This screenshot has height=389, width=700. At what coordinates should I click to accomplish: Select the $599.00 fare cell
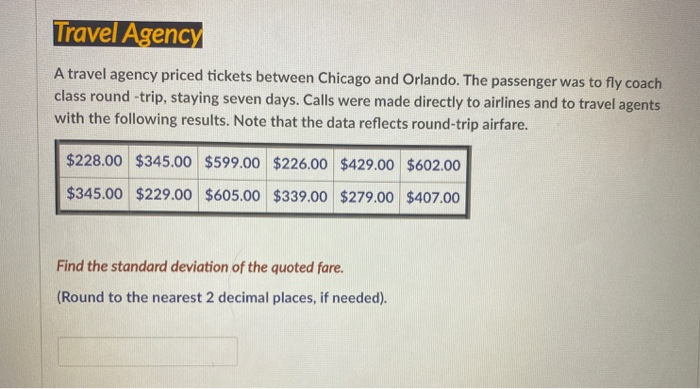232,163
